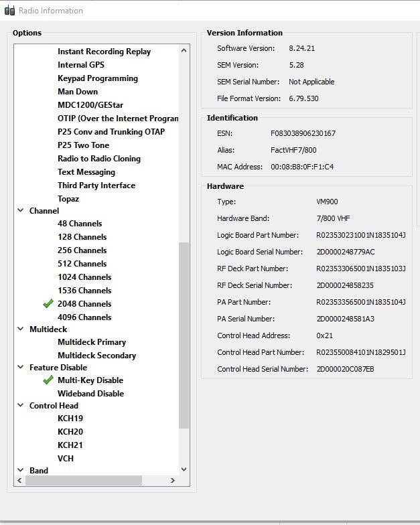Screen dimensions: 420x525
Task: Select the Internal GPS option
Action: click(81, 64)
